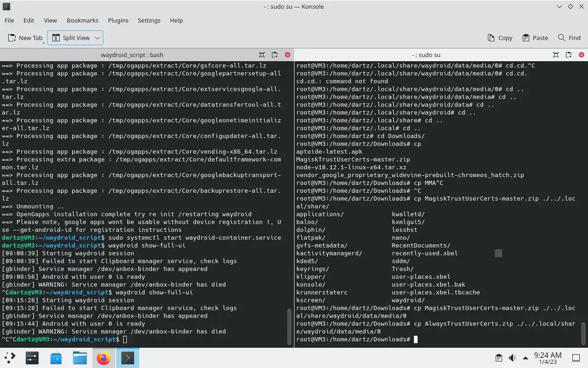
Task: Open the File menu
Action: pyautogui.click(x=9, y=20)
